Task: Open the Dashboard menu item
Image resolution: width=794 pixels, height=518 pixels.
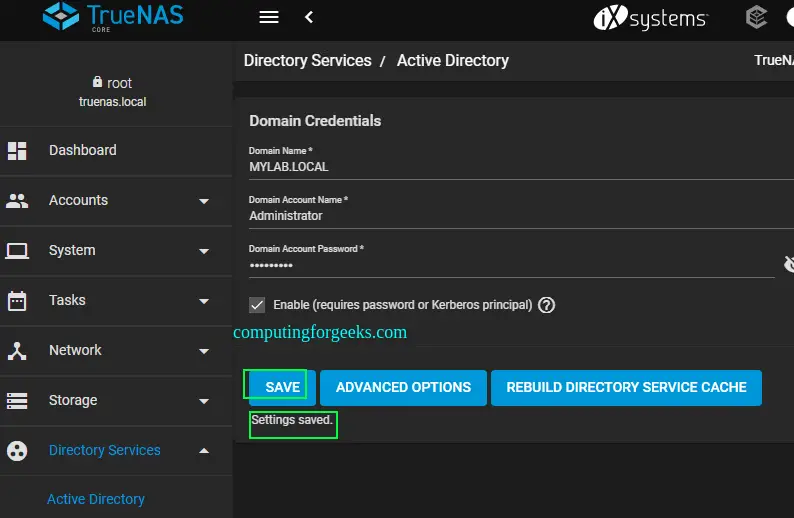Action: (x=116, y=150)
